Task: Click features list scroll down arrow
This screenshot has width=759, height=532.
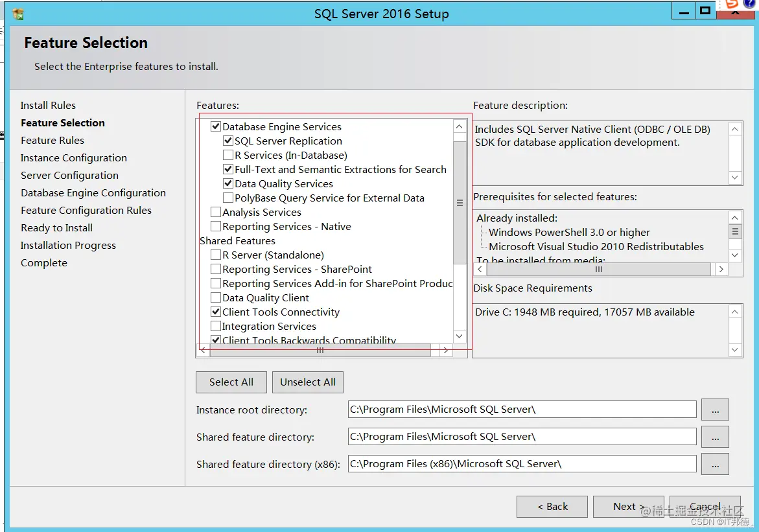Action: point(460,336)
